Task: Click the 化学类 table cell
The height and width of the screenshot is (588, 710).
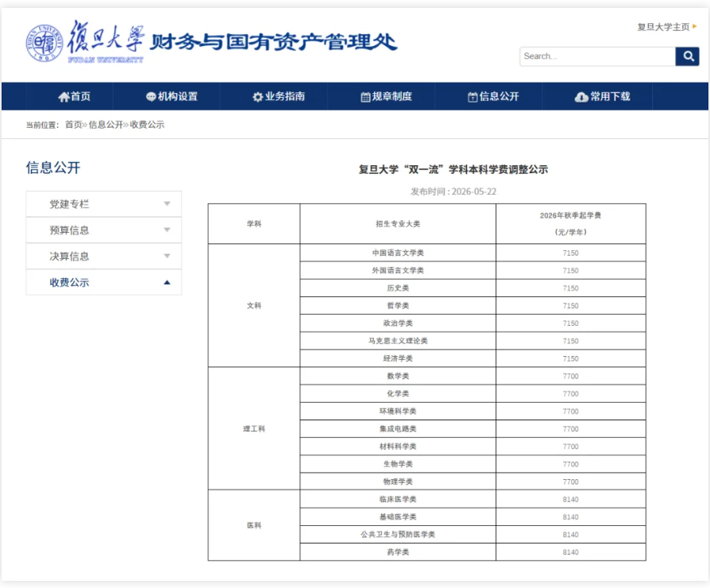Action: click(398, 393)
